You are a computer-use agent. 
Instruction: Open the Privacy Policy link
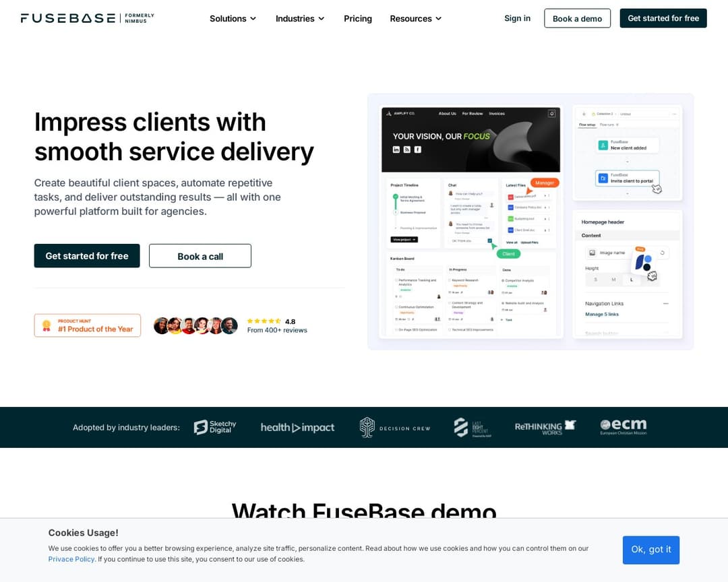point(71,559)
